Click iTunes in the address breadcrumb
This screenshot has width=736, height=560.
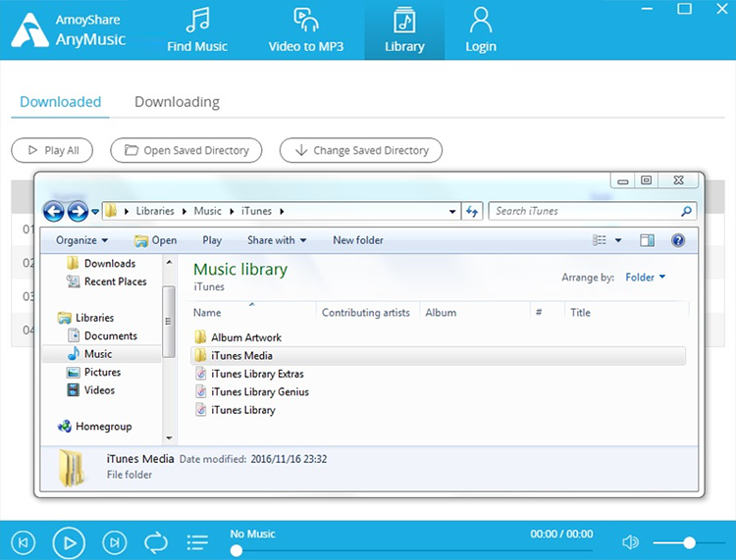click(x=256, y=211)
